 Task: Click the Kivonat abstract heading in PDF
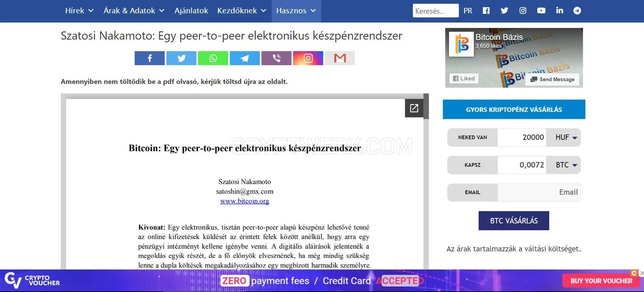point(152,227)
